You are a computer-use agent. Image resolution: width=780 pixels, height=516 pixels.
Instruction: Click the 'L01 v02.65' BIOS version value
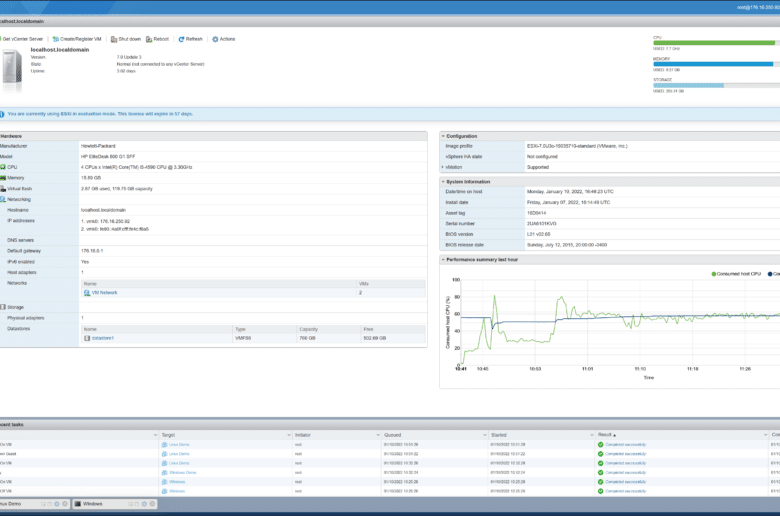pyautogui.click(x=538, y=234)
